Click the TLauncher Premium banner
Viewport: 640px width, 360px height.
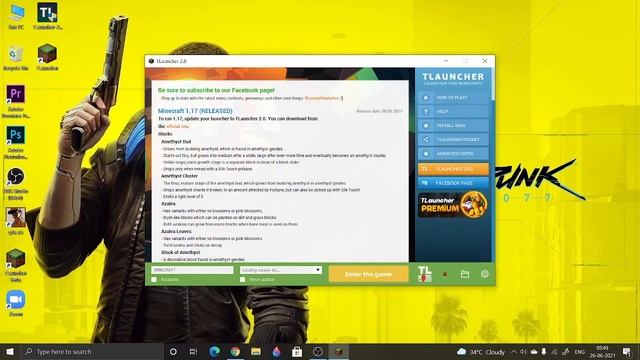[x=453, y=204]
